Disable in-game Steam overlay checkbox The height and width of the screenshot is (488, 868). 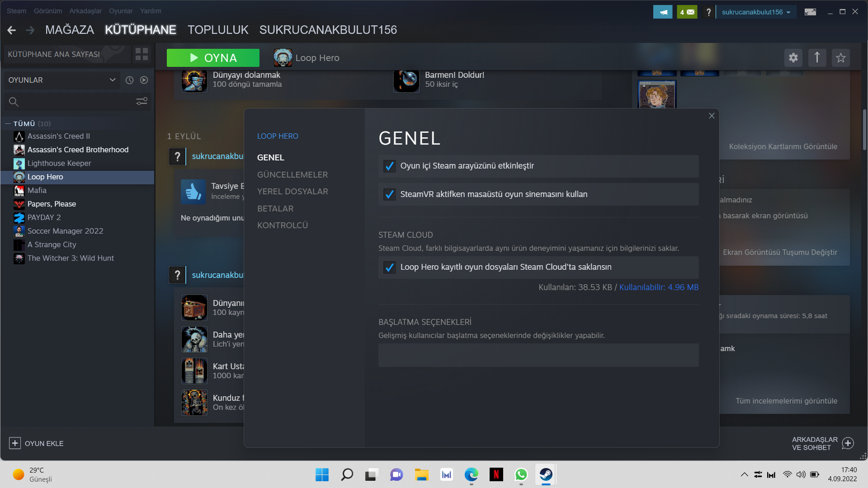(389, 166)
